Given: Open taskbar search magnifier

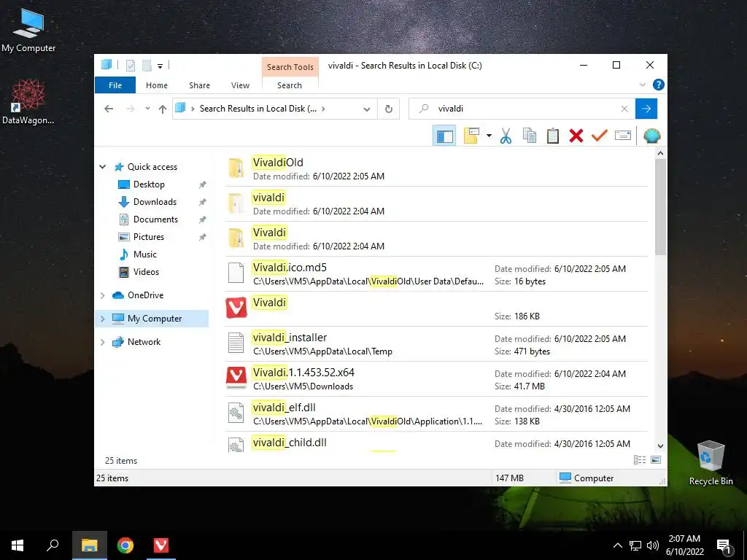Looking at the screenshot, I should [53, 545].
